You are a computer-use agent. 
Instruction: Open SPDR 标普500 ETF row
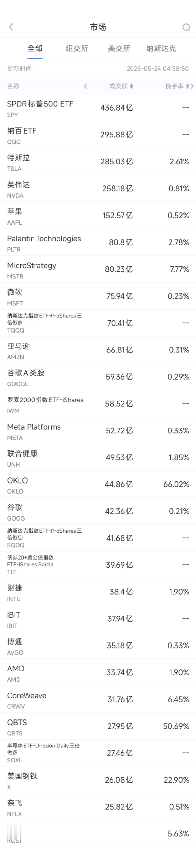point(98,108)
